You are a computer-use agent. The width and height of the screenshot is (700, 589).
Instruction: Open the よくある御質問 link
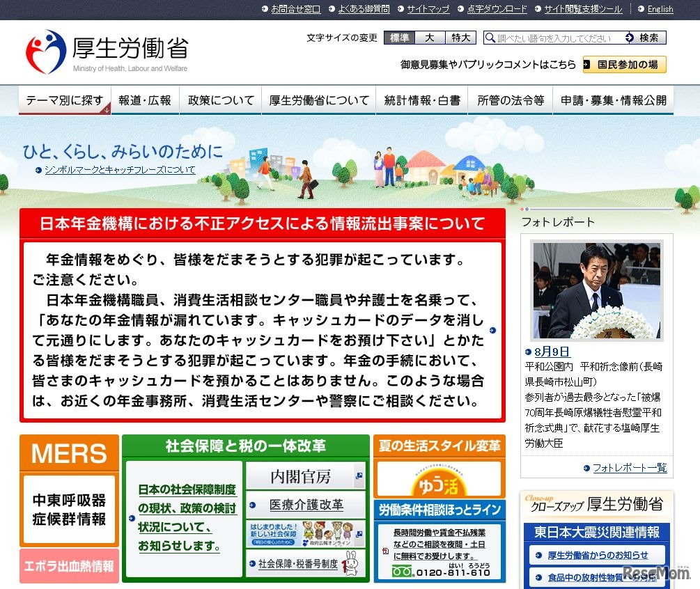pyautogui.click(x=364, y=9)
